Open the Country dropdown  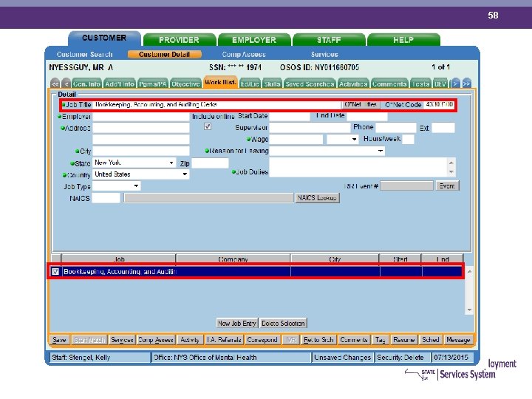tap(185, 174)
